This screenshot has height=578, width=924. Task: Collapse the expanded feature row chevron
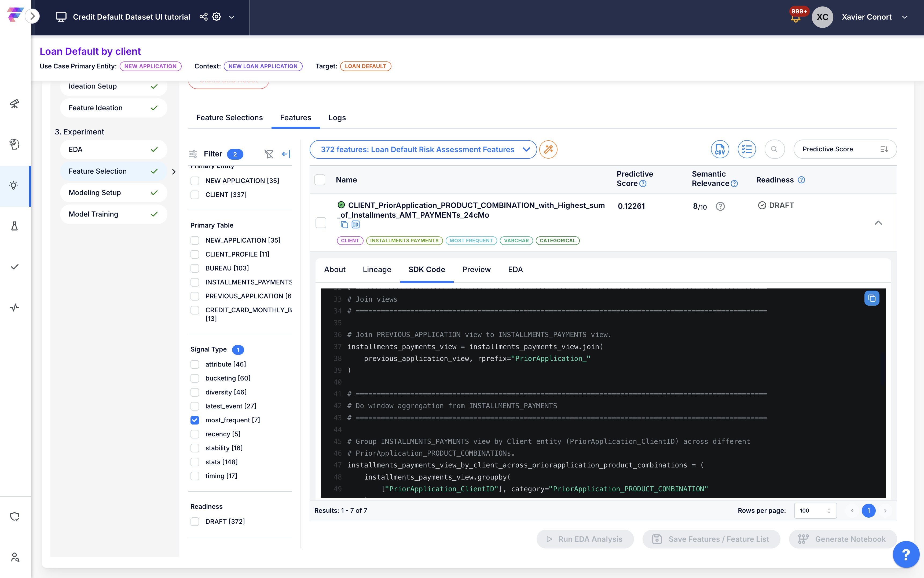point(878,223)
